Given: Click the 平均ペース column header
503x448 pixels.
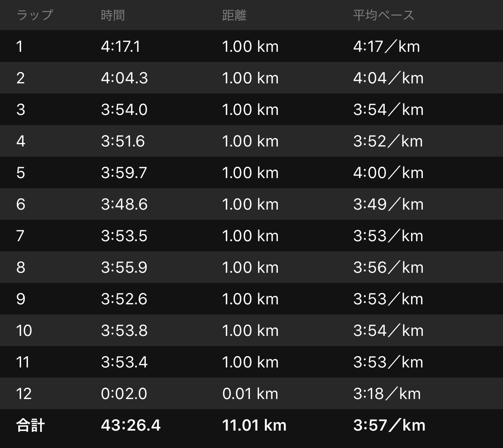Looking at the screenshot, I should pyautogui.click(x=384, y=15).
